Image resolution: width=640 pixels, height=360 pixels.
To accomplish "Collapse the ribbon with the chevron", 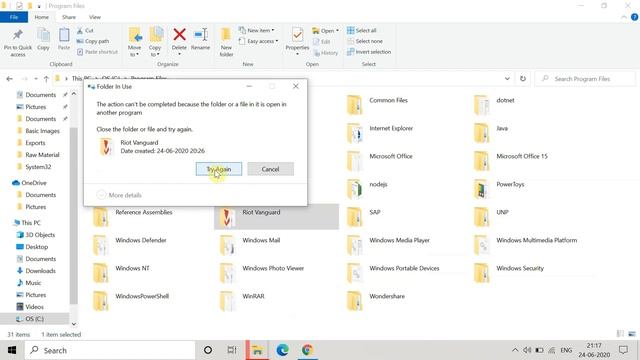I will pyautogui.click(x=624, y=17).
